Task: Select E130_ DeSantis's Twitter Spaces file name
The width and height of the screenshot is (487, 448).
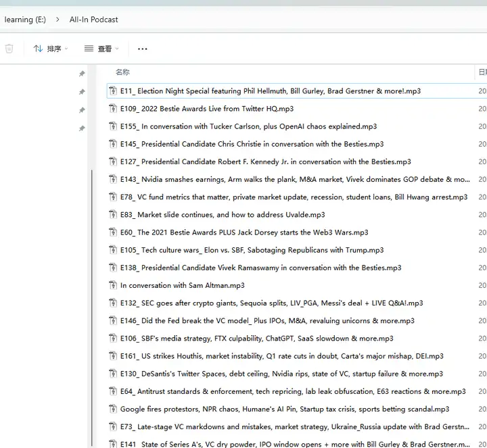Action: pos(281,374)
